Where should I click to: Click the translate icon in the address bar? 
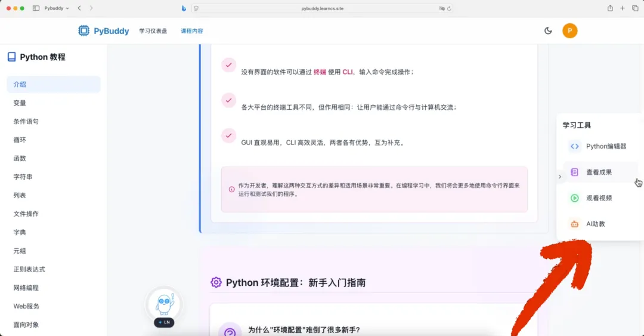point(441,8)
